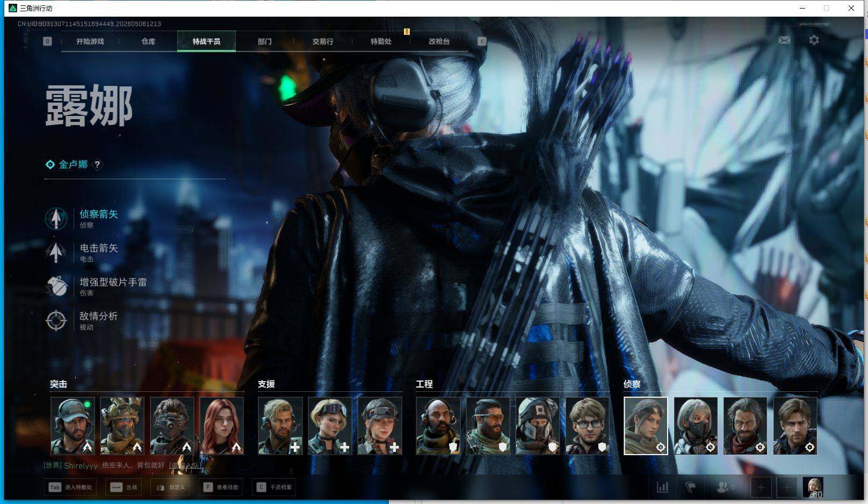Click the question mark beside 金卢娜
868x504 pixels.
point(97,165)
